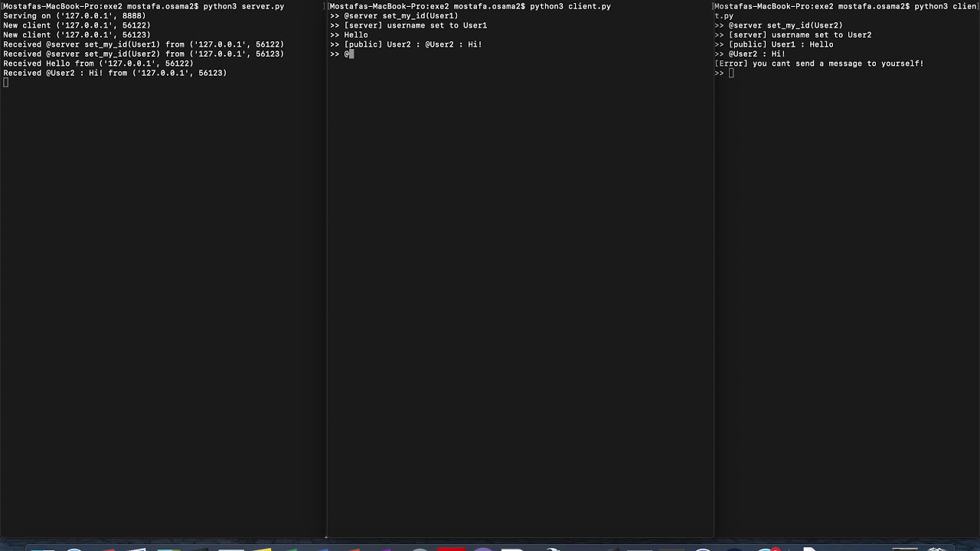Click '>> @User2 : Hi!' line in the right pane
Viewport: 980px width, 551px height.
click(750, 54)
